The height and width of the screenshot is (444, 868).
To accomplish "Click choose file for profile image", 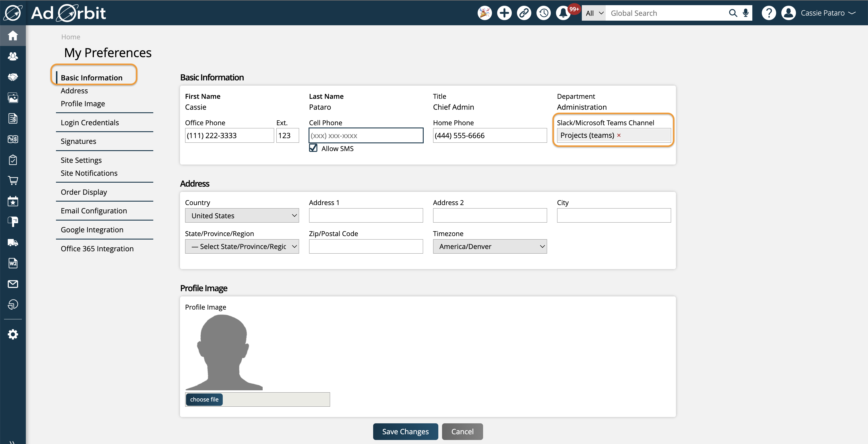I will pos(204,399).
